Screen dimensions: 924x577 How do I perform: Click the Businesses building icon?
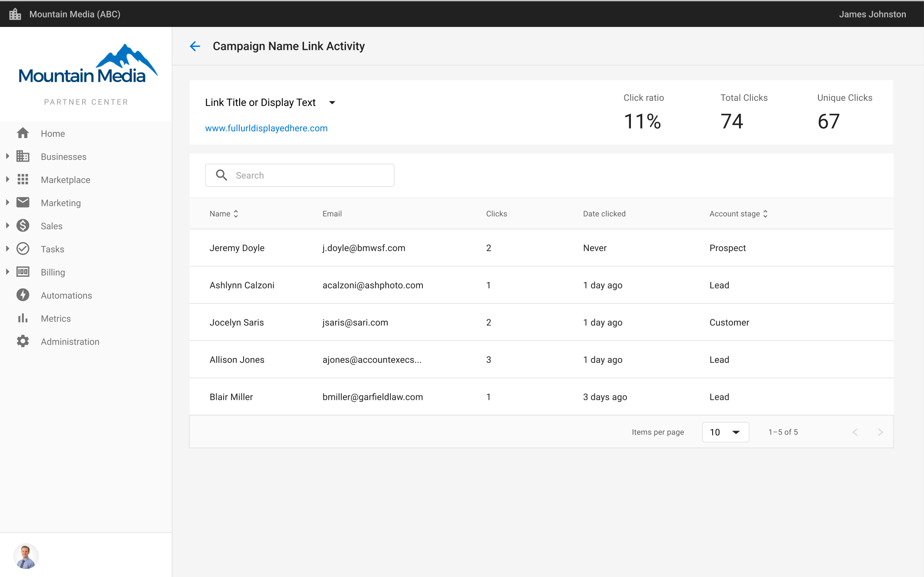[x=23, y=156]
